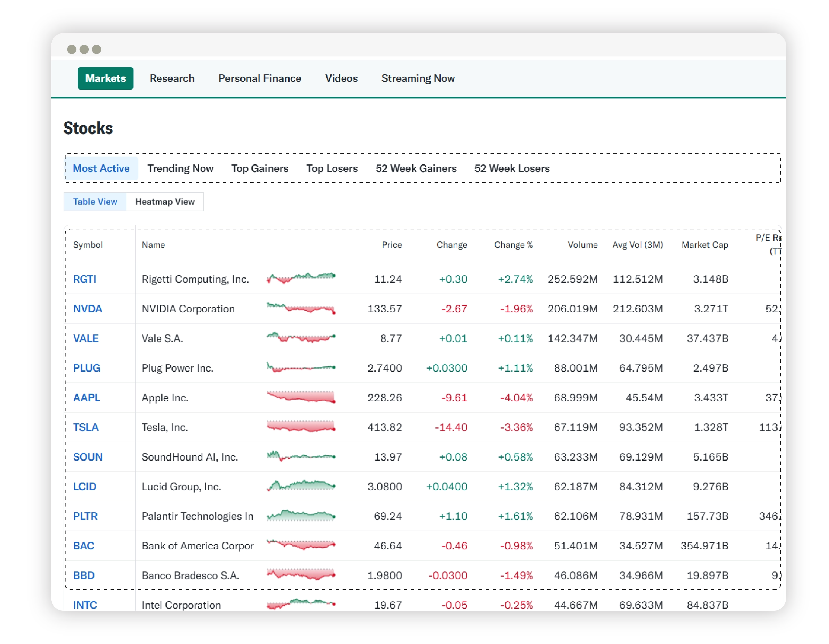The width and height of the screenshot is (829, 644).
Task: Sort by the Symbol column header
Action: point(88,245)
